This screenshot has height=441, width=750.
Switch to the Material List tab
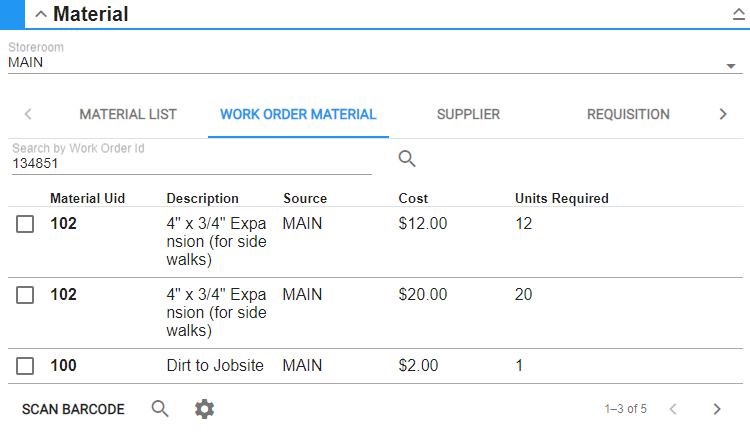pos(128,114)
